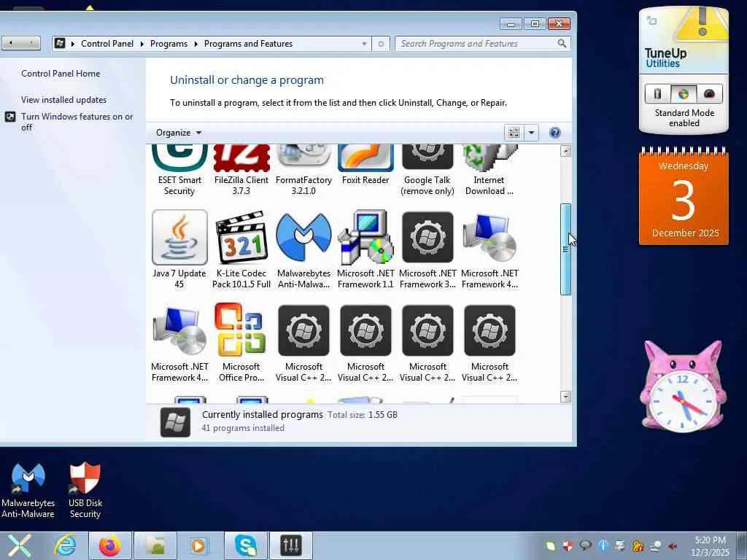Open View installed updates link
Viewport: 747px width, 560px height.
tap(64, 99)
